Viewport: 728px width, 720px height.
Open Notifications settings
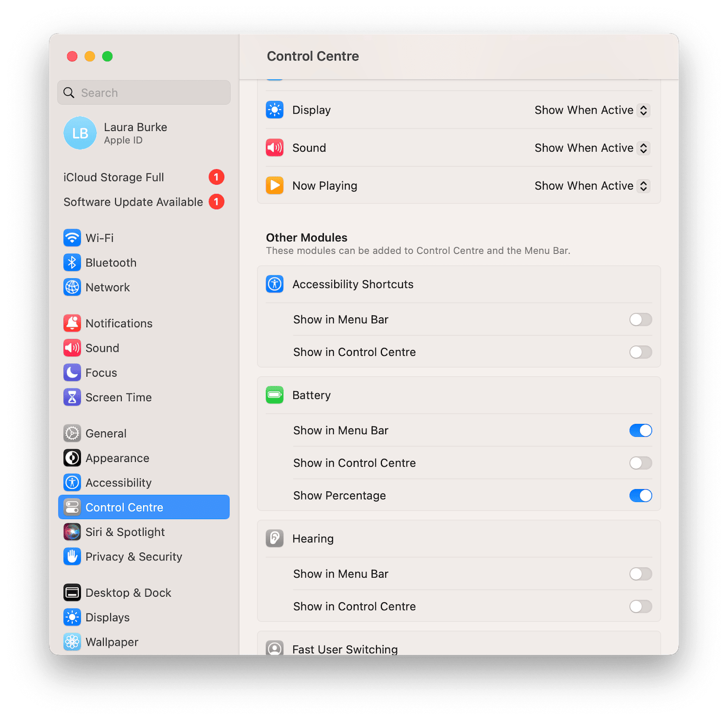118,323
